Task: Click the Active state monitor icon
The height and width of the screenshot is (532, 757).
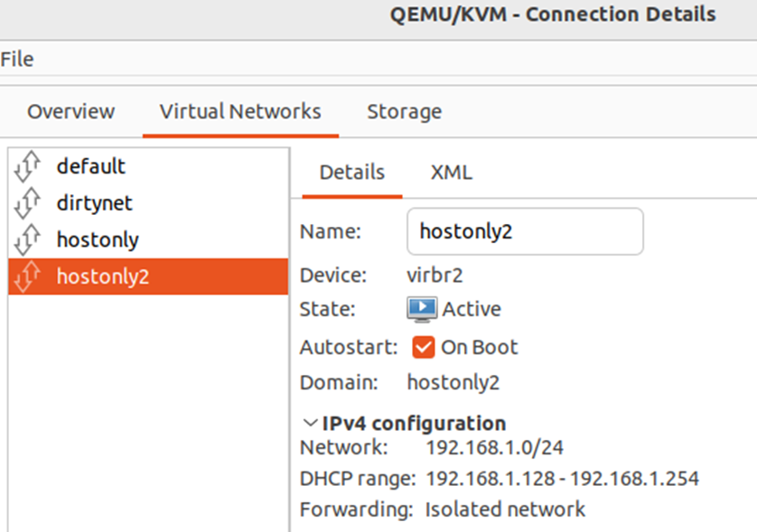Action: pyautogui.click(x=421, y=308)
